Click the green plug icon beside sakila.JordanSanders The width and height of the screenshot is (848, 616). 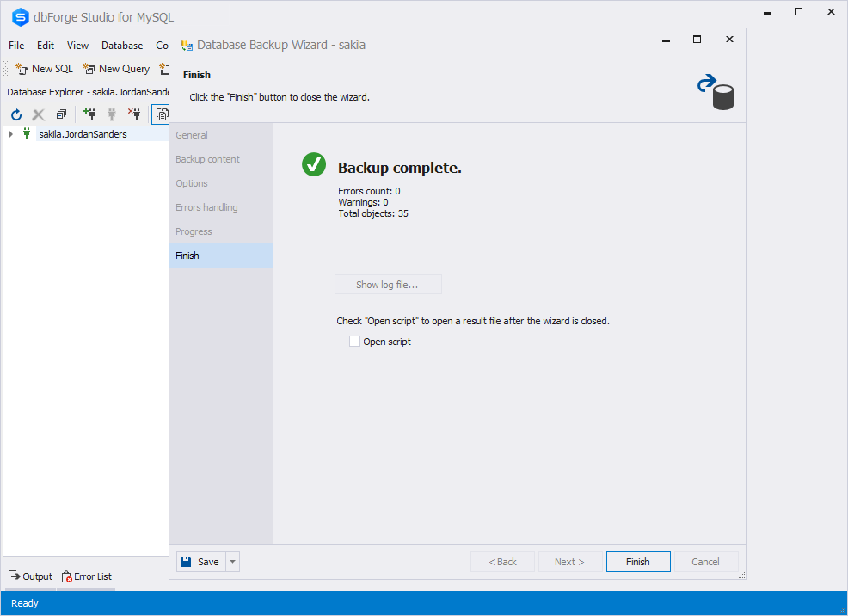27,133
